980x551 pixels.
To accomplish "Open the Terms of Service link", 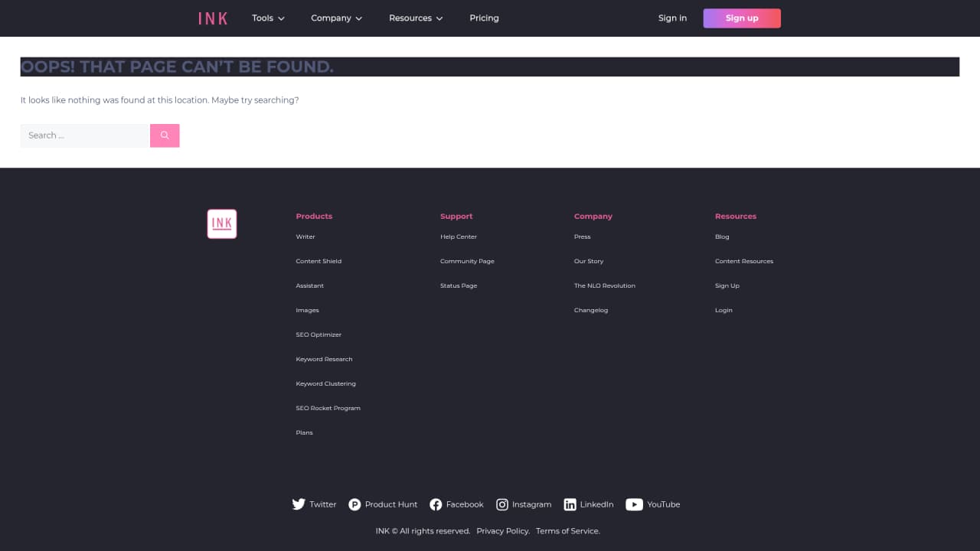I will [568, 530].
